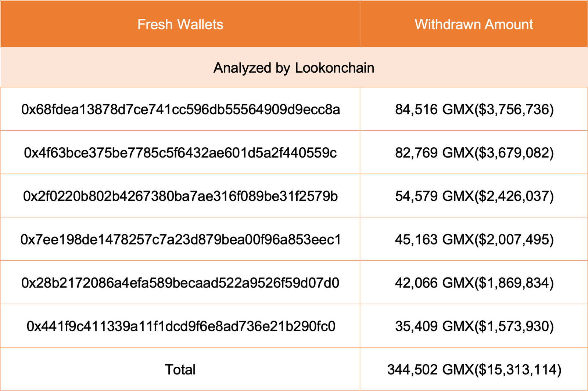588x391 pixels.
Task: Select the 54,579 GMX withdrawn amount cell
Action: (x=474, y=196)
